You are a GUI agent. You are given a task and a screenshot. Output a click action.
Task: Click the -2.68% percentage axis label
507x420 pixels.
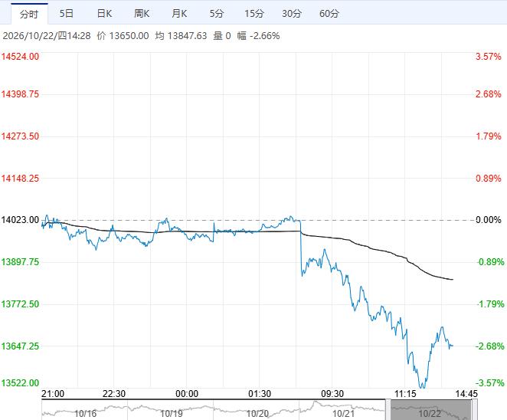490,346
